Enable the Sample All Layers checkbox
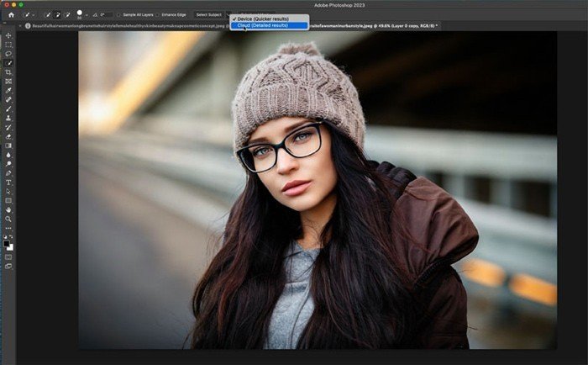The width and height of the screenshot is (588, 365). (x=118, y=15)
